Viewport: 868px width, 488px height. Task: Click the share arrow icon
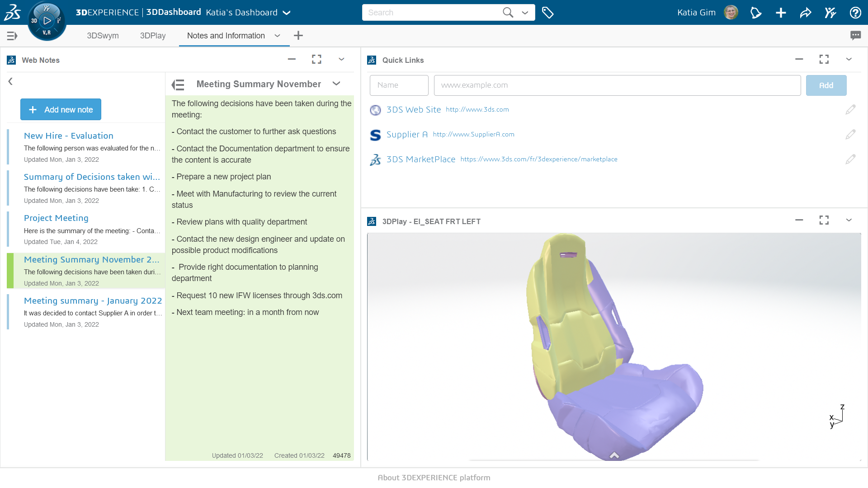(x=806, y=13)
